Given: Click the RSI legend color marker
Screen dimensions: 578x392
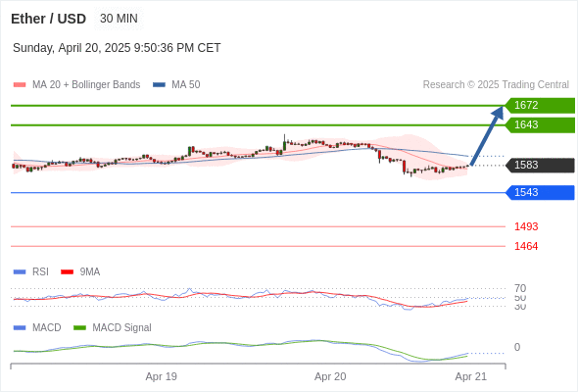Looking at the screenshot, I should pos(20,272).
